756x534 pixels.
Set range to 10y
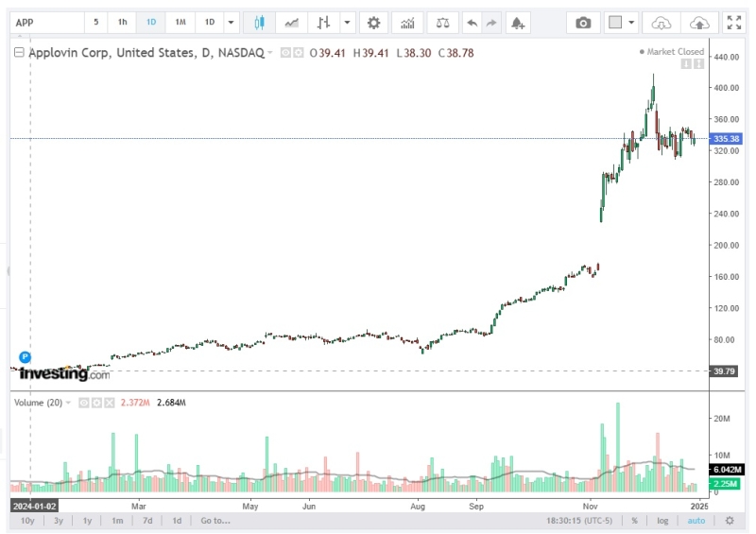point(27,521)
